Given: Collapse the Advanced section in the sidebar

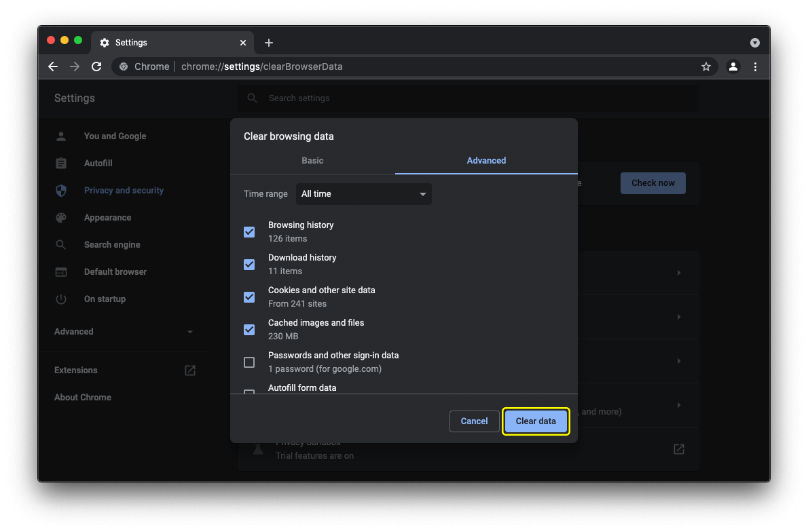Looking at the screenshot, I should (x=190, y=332).
